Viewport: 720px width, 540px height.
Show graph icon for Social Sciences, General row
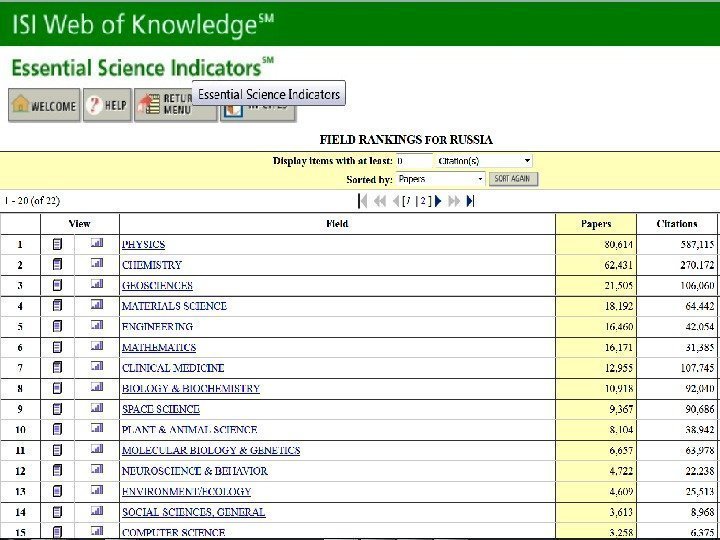click(97, 510)
